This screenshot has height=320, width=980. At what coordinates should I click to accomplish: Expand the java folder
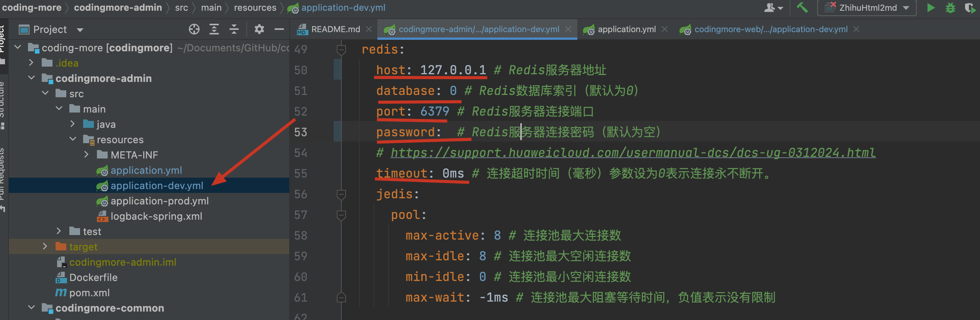click(x=73, y=124)
